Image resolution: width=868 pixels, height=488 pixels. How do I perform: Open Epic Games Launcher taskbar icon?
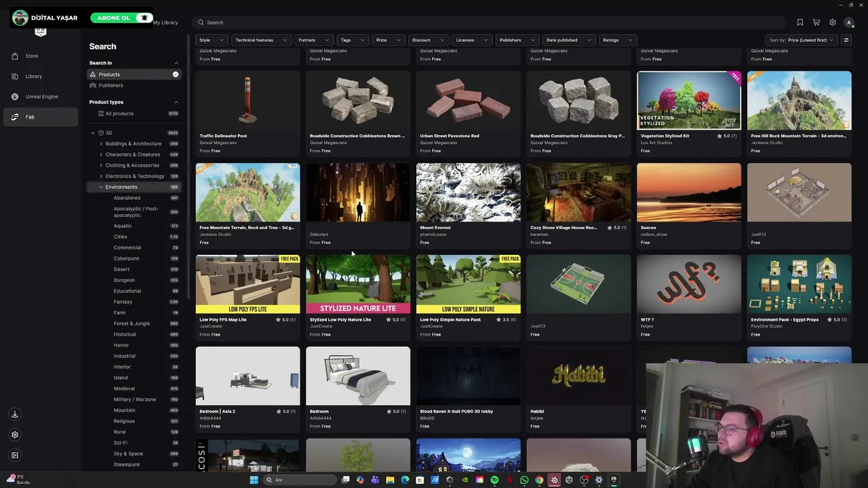pos(614,480)
